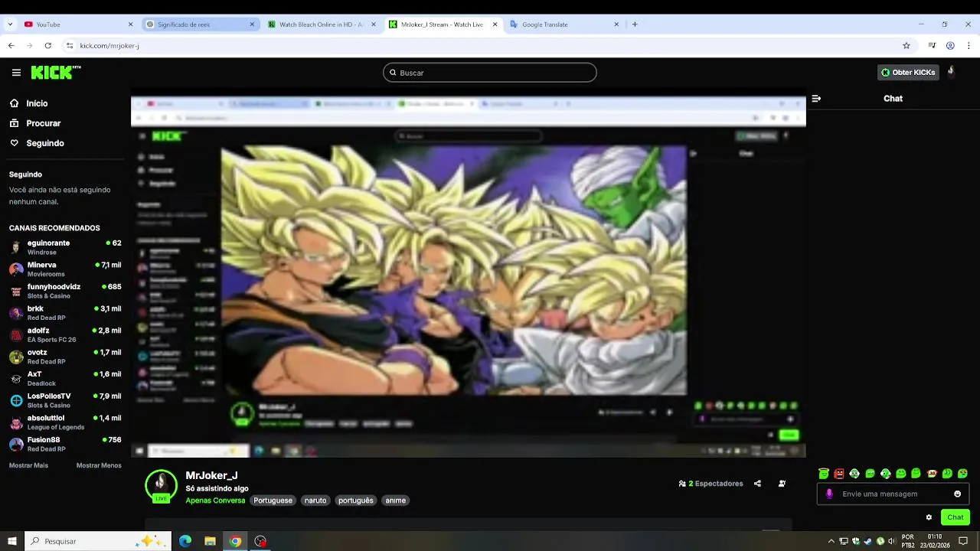The width and height of the screenshot is (980, 551).
Task: Open Minerva recommended channel
Action: tap(65, 269)
